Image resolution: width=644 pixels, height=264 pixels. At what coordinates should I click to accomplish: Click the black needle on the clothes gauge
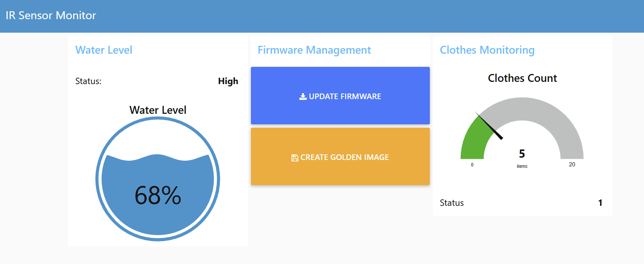pos(489,127)
